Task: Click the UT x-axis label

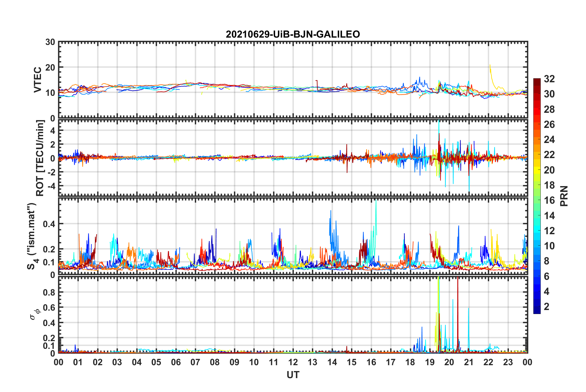Action: click(293, 375)
